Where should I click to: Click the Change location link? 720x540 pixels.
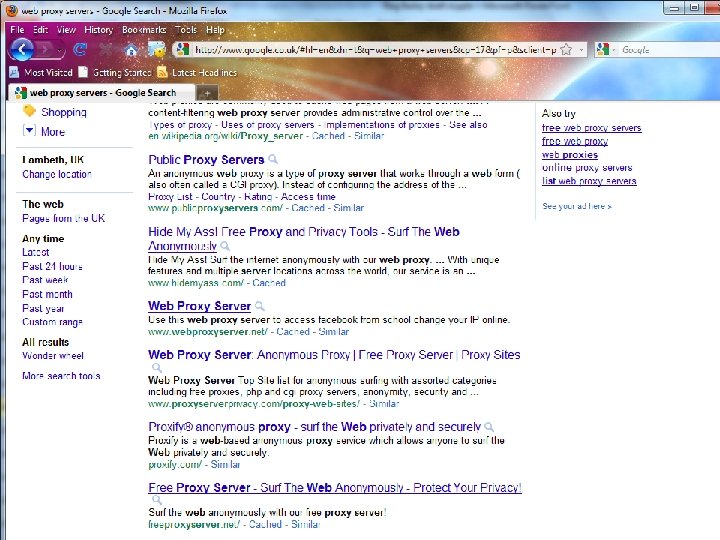(x=57, y=174)
